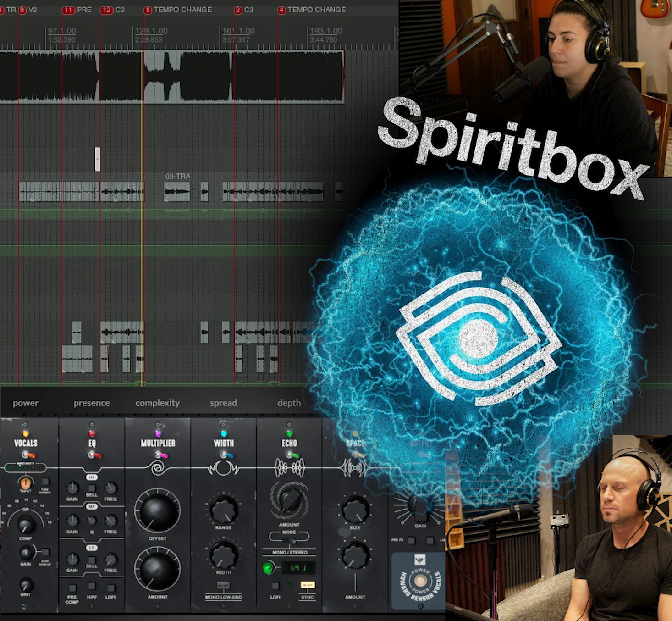672x621 pixels.
Task: Select the 03-TRA audio clip
Action: click(x=177, y=192)
